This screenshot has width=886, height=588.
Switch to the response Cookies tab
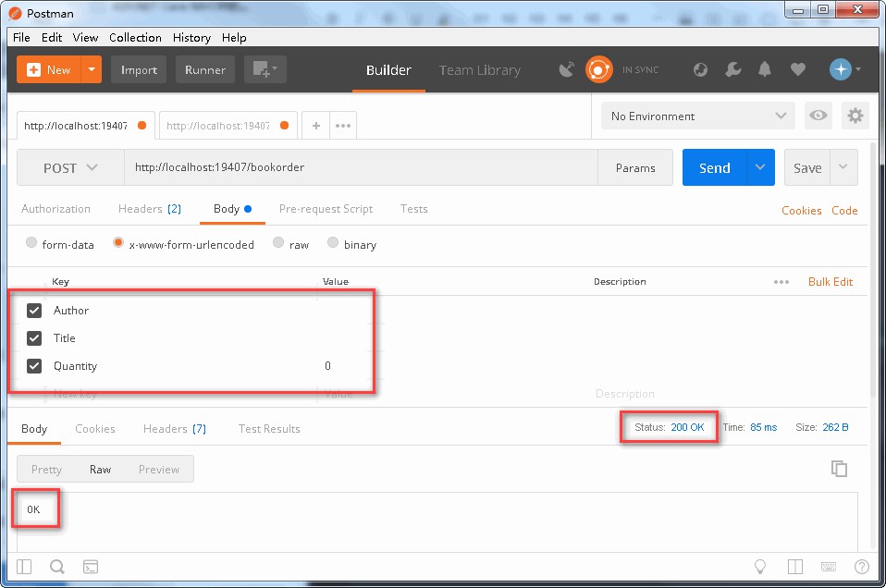[x=95, y=429]
